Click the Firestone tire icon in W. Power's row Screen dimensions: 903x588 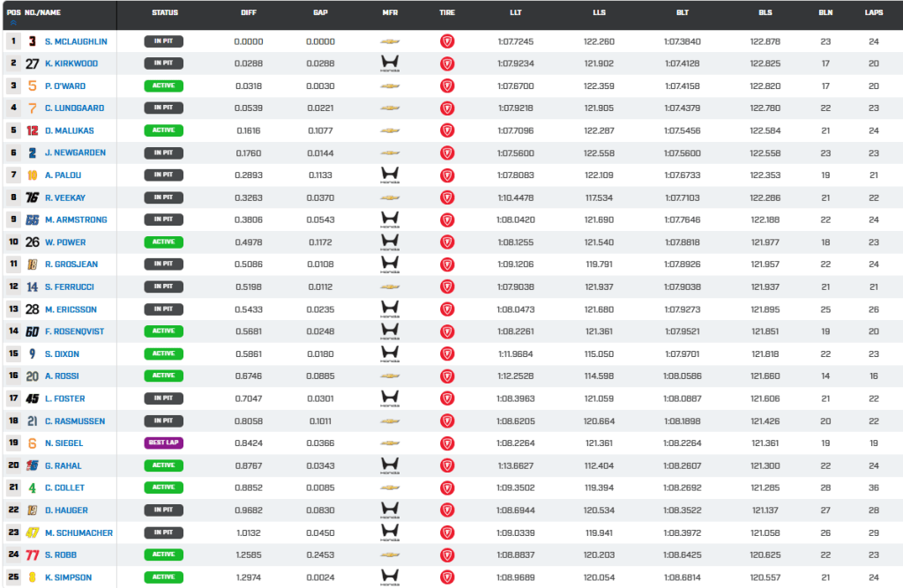pos(447,242)
